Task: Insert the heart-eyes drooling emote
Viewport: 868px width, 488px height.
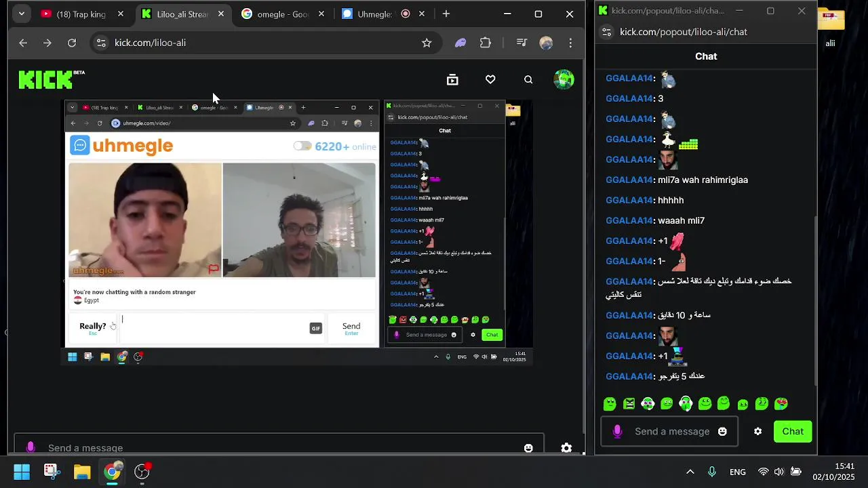Action: pyautogui.click(x=781, y=403)
